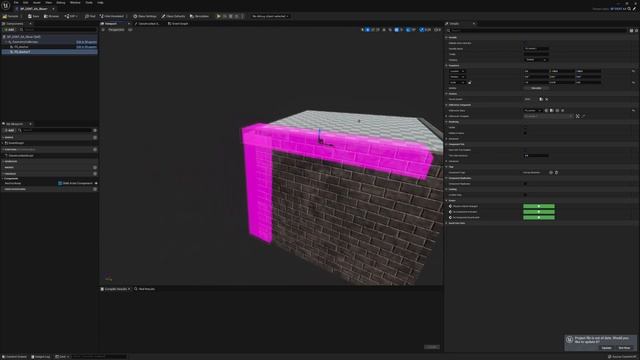Toggle rotation snapping in viewport toolbar

tap(409, 30)
